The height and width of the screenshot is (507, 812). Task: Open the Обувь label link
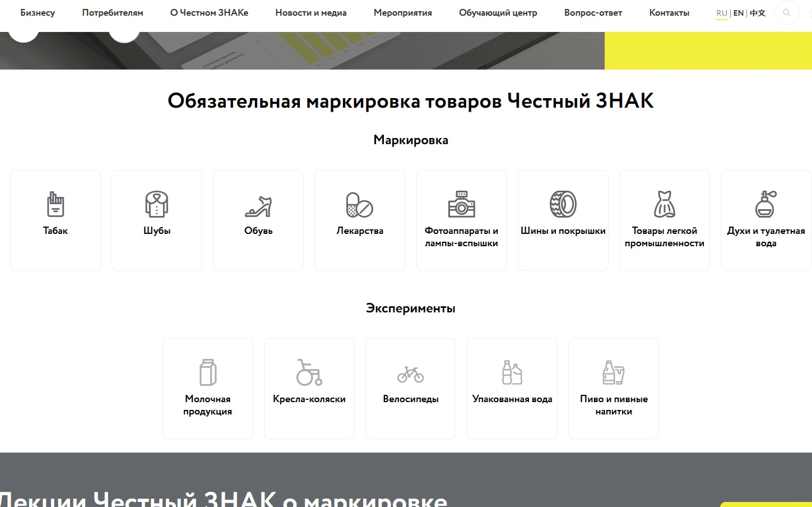click(258, 231)
